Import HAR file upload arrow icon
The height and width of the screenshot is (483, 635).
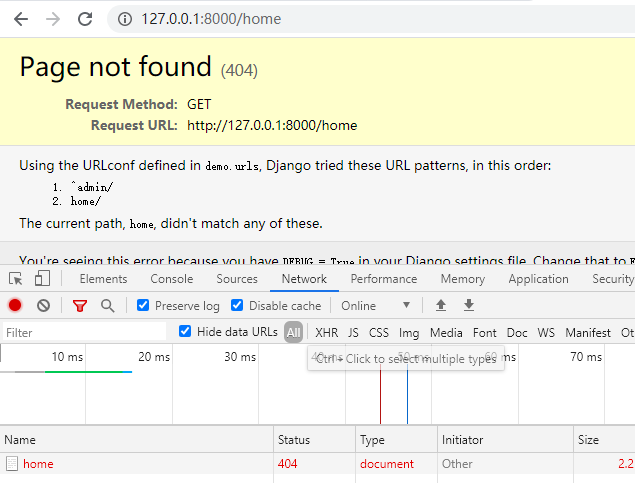pos(441,305)
